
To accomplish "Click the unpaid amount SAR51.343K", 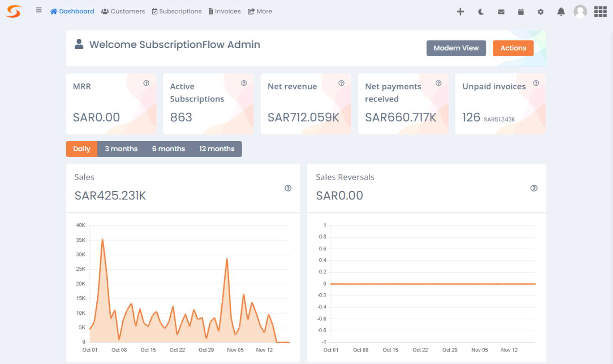I will pyautogui.click(x=499, y=120).
